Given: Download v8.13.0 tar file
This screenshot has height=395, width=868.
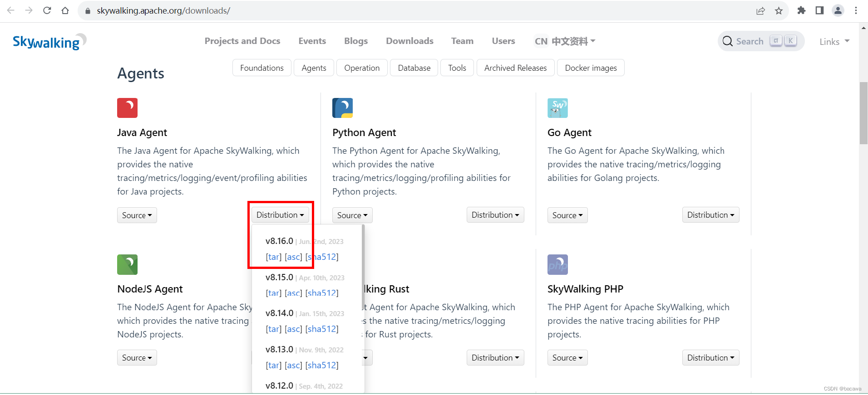Looking at the screenshot, I should coord(273,365).
